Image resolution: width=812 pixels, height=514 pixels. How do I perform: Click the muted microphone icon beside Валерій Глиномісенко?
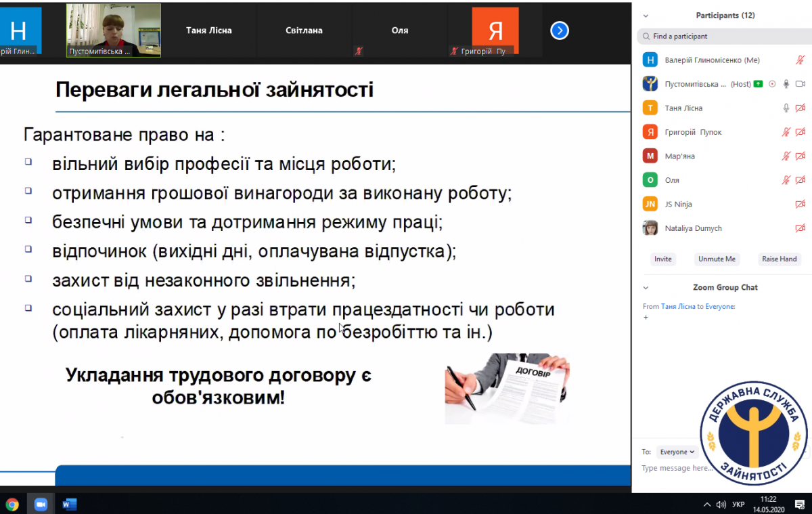tap(800, 60)
